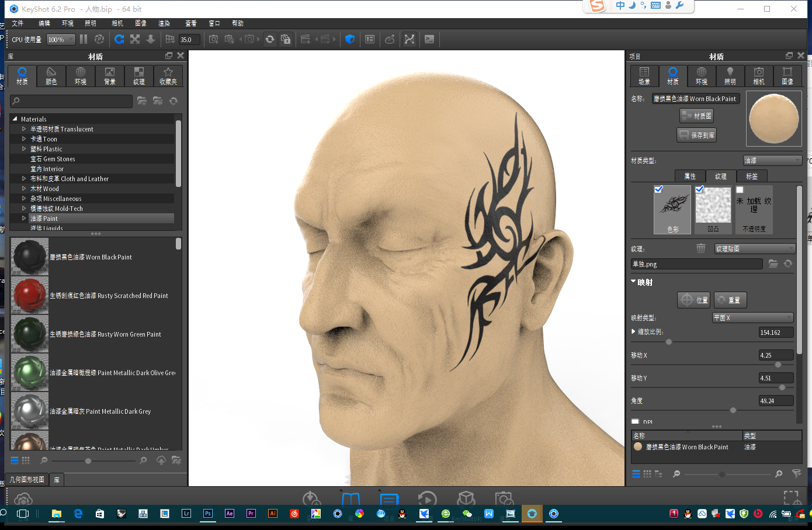This screenshot has height=530, width=812.
Task: Switch to the 属性 tab in material panel
Action: pos(690,176)
